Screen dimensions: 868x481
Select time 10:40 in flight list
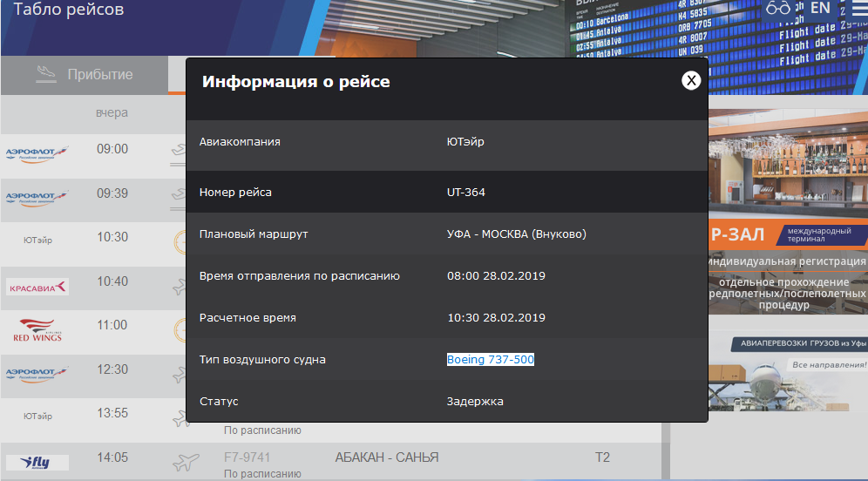click(112, 281)
